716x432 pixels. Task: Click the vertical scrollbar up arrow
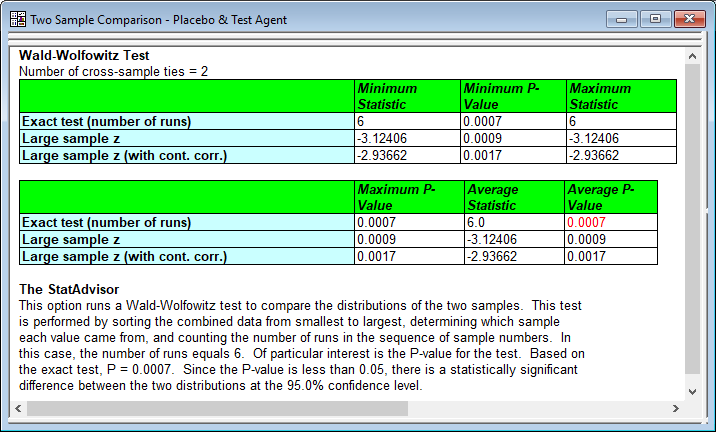691,56
